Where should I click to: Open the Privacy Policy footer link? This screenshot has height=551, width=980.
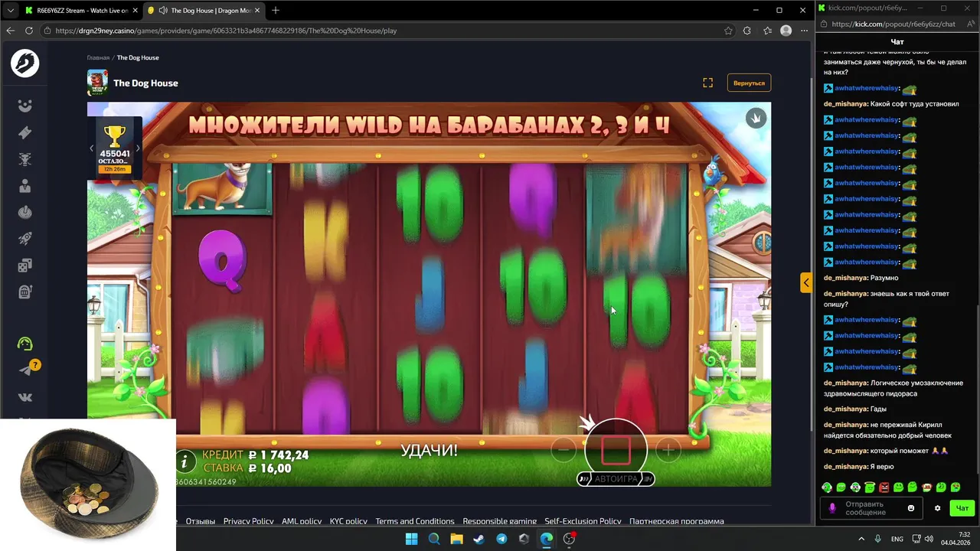tap(248, 521)
